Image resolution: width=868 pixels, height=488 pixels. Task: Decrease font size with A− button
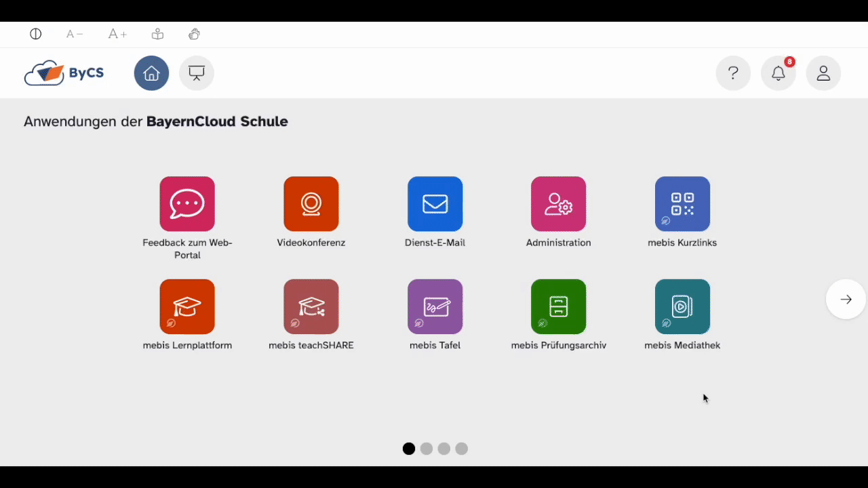75,34
